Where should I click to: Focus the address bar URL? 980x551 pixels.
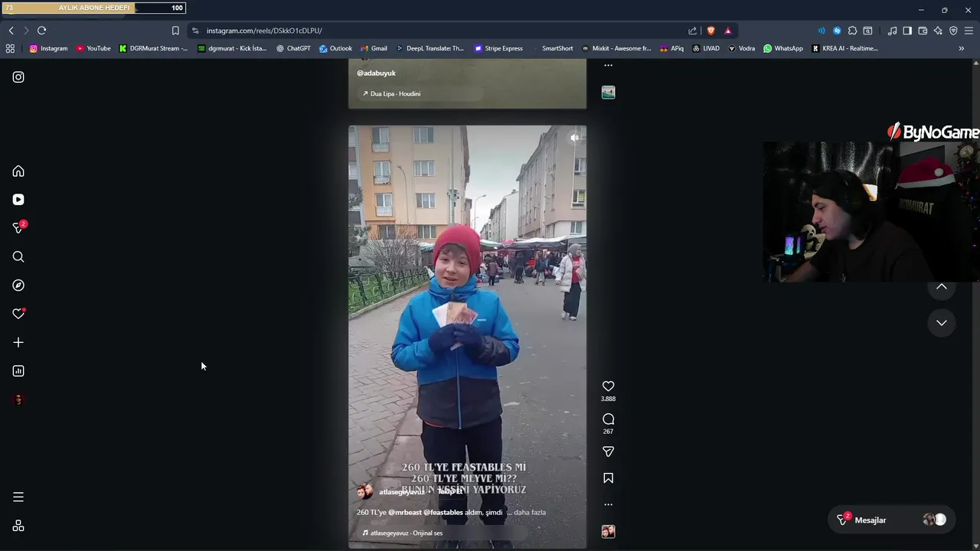click(x=264, y=31)
